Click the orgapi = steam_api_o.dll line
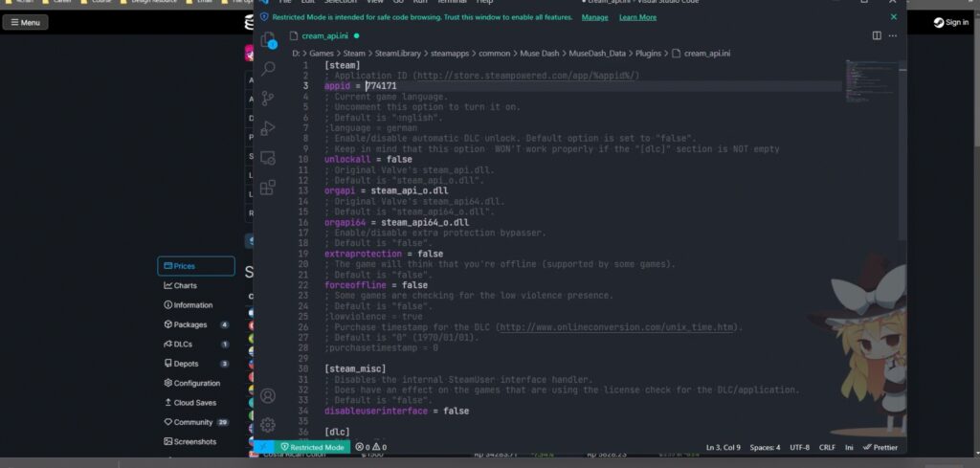The height and width of the screenshot is (468, 980). point(387,190)
